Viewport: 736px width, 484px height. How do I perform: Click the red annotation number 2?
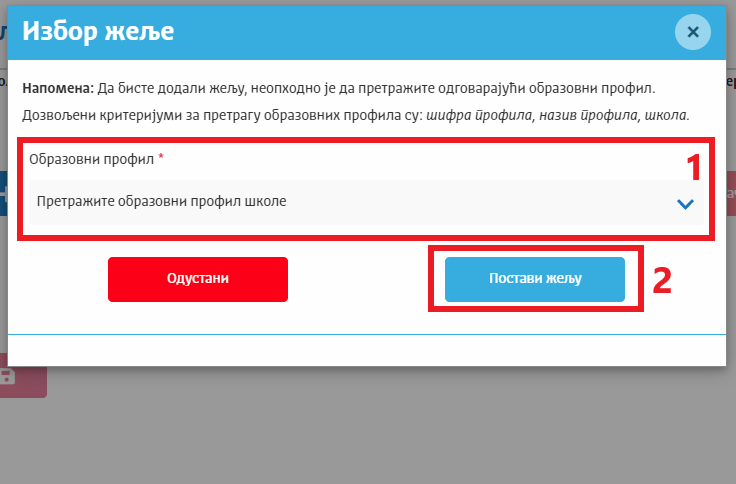click(661, 280)
